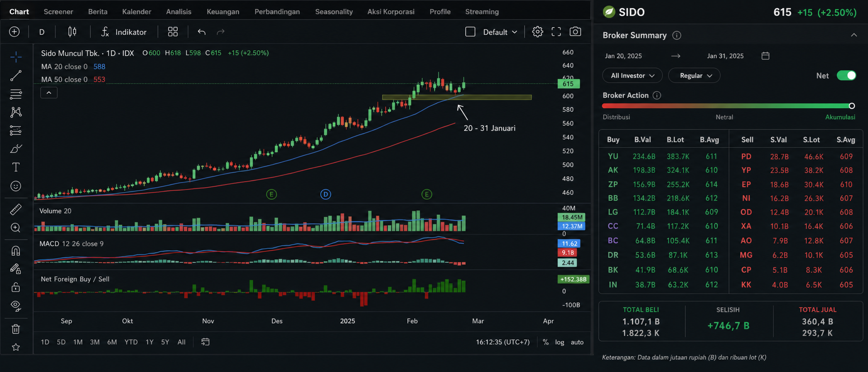The width and height of the screenshot is (868, 372).
Task: Take a chart snapshot with camera
Action: click(575, 32)
